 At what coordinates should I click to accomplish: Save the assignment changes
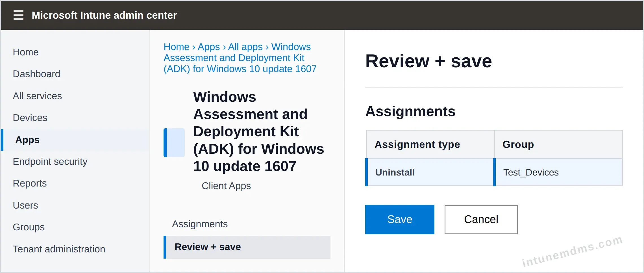[x=400, y=220]
